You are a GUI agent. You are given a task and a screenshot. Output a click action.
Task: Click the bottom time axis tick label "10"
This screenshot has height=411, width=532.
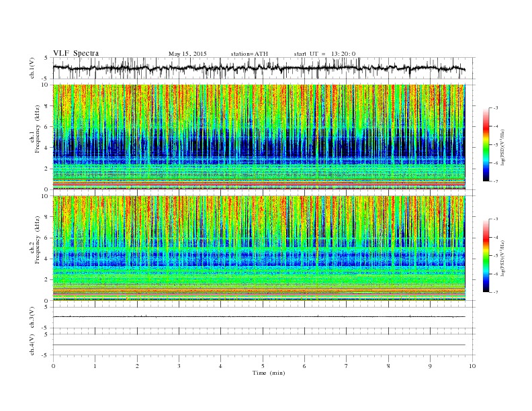coord(472,366)
